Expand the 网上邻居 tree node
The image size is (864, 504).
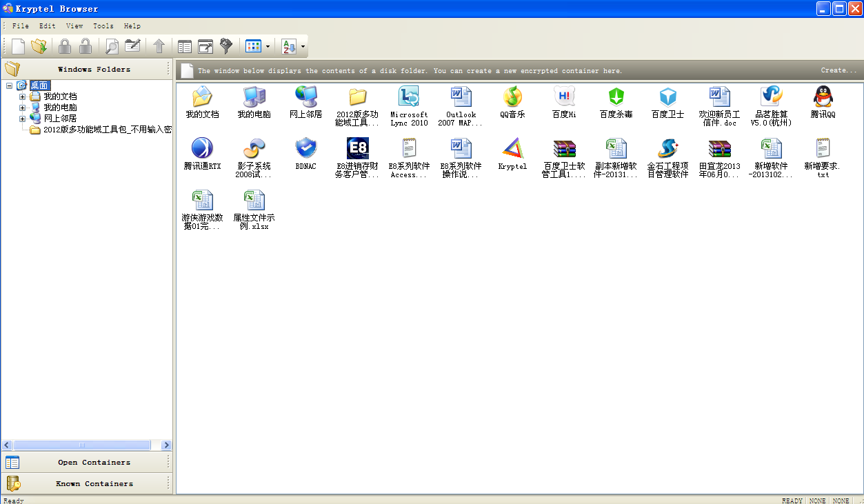pyautogui.click(x=22, y=119)
